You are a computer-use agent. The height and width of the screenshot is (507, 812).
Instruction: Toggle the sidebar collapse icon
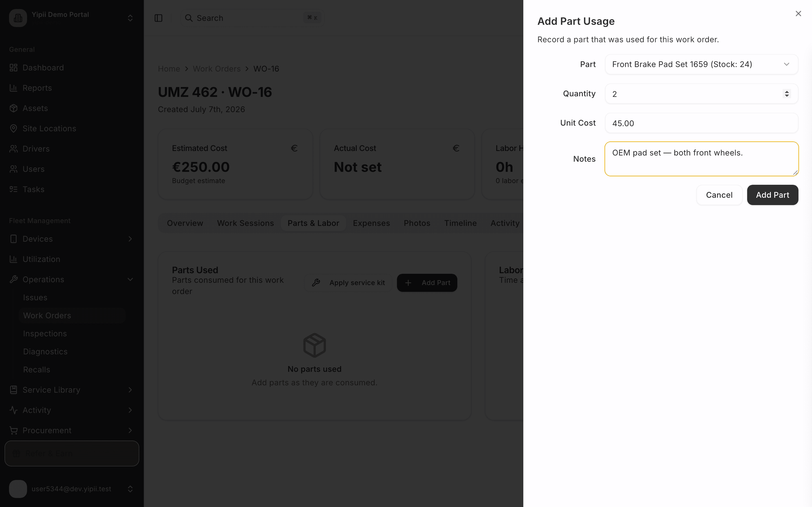(158, 18)
